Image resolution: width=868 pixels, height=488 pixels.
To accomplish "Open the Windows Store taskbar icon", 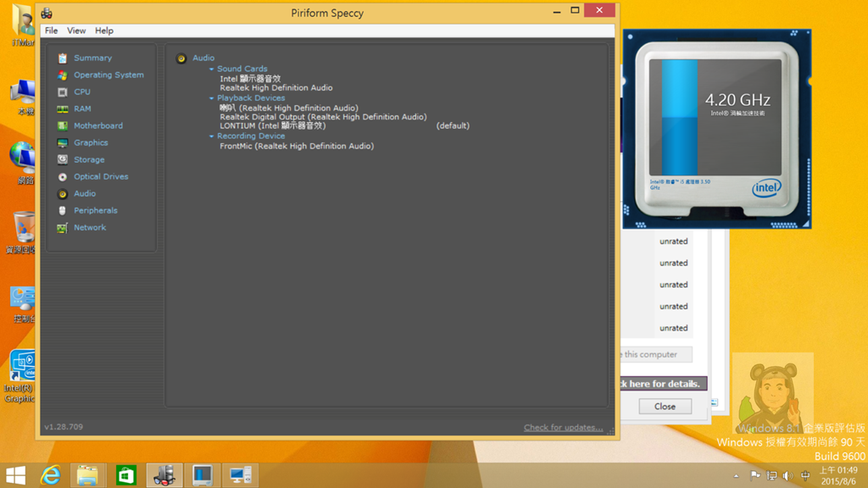I will (126, 475).
